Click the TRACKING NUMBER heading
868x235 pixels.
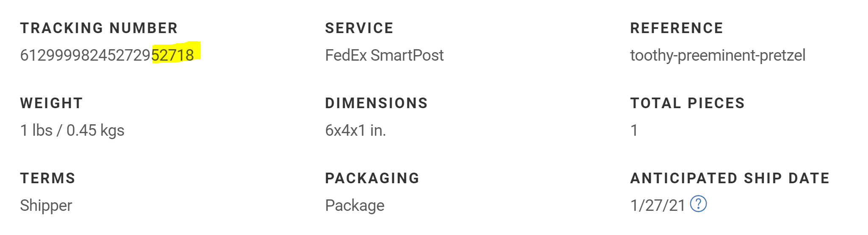99,28
